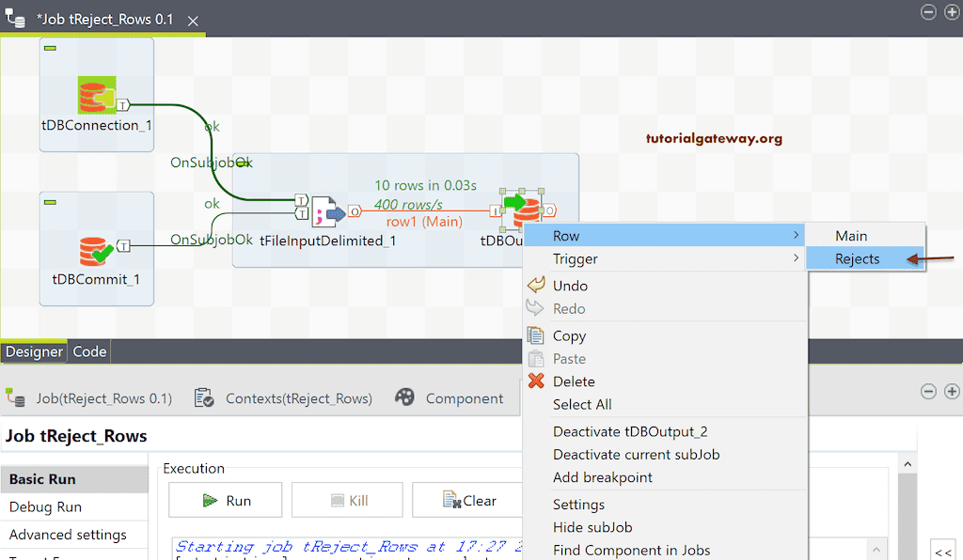Click the Contexts(tReject_Rows) clipboard icon

[x=203, y=397]
